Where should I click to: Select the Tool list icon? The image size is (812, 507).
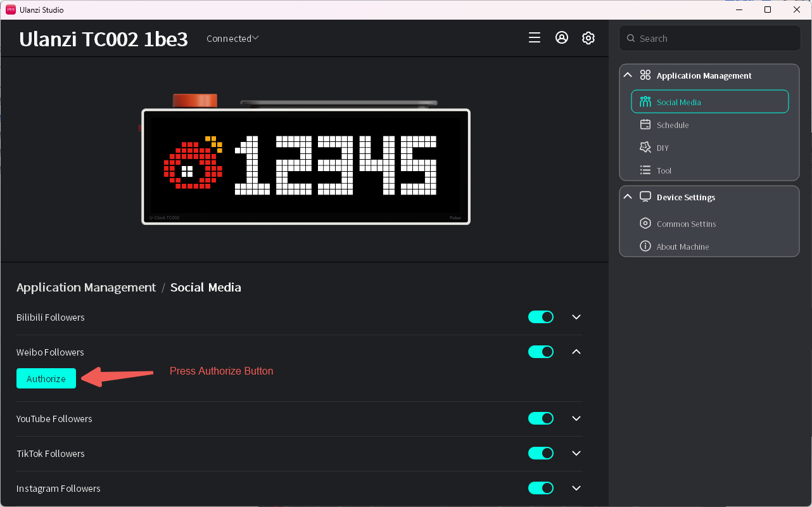[645, 170]
